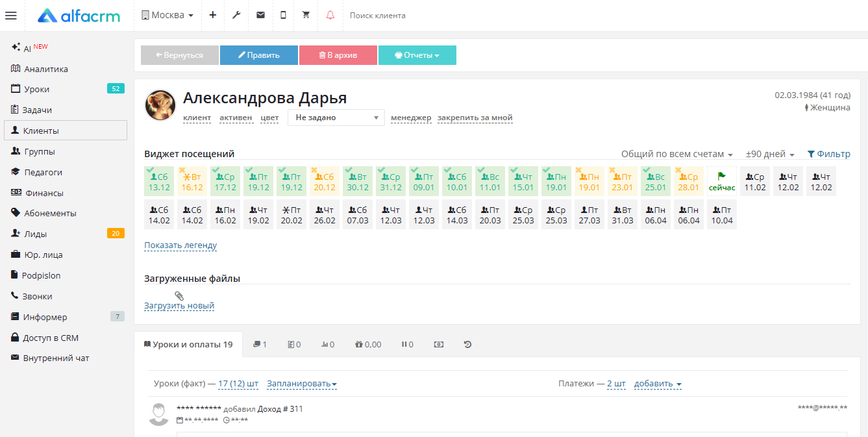The image size is (868, 437).
Task: Click the mobile phone icon in top bar
Action: click(x=283, y=15)
